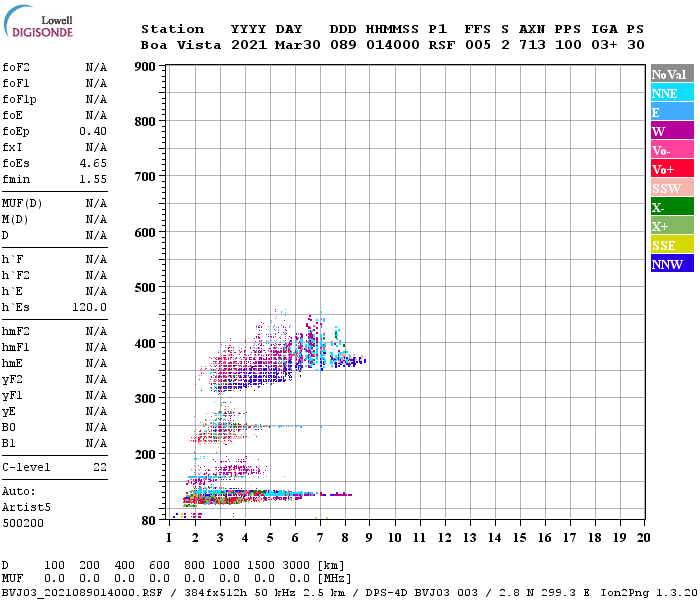700x600 pixels.
Task: Select the X+ light green swatch
Action: [672, 226]
